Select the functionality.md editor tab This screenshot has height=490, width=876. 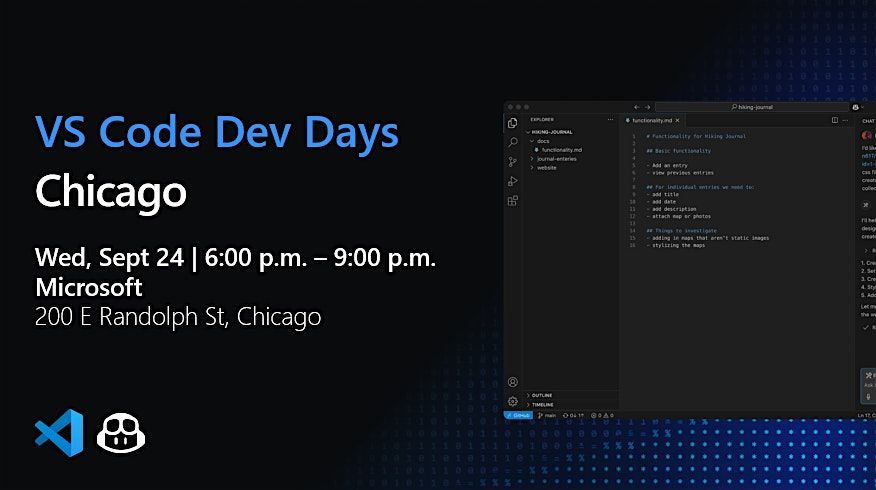tap(651, 120)
